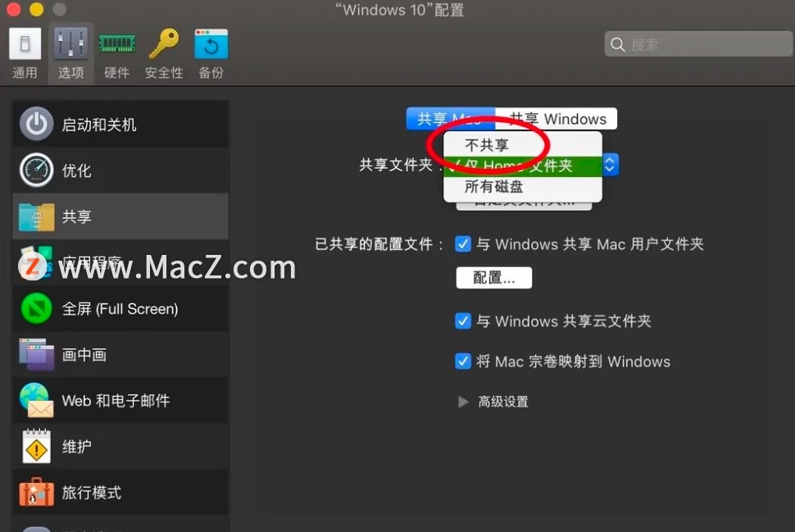Open the 备份 (Backup) icon

(x=211, y=44)
